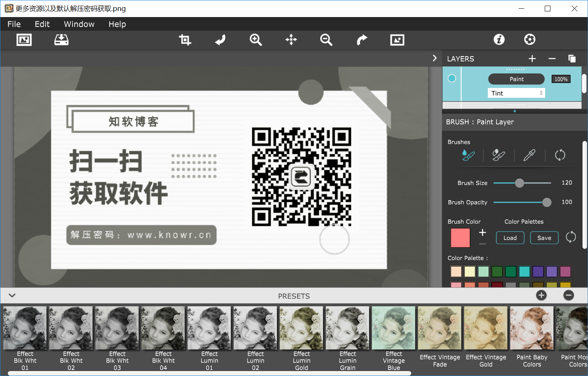Screen dimensions: 588x376
Task: Apply Effect Blk Wht 02 preset
Action: [71, 338]
